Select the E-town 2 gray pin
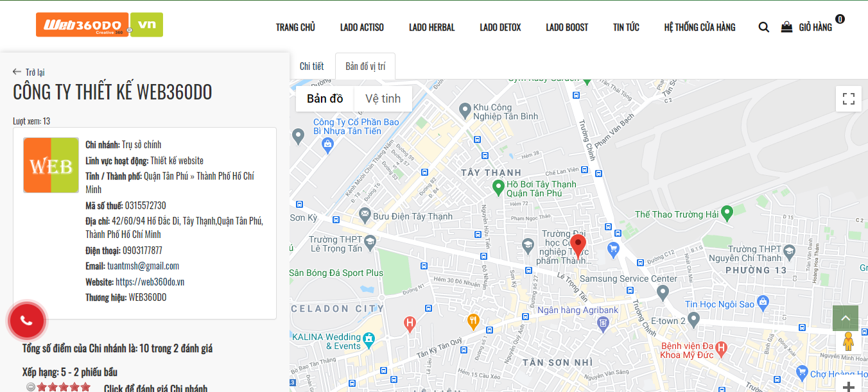This screenshot has width=868, height=392. [x=693, y=319]
